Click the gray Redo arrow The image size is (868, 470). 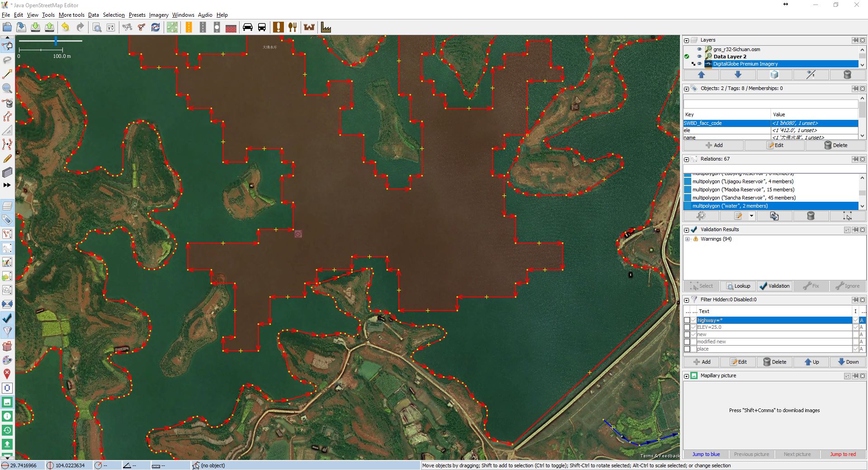(80, 27)
